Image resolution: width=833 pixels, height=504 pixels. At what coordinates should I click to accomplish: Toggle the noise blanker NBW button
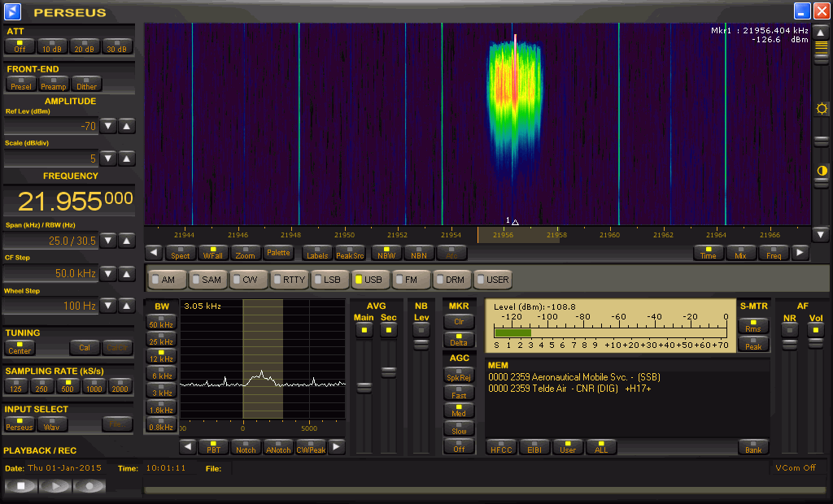(386, 253)
